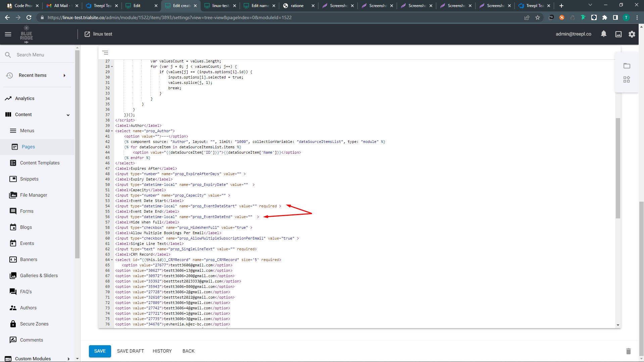644x362 pixels.
Task: Collapse the Content section chevron
Action: point(68,115)
